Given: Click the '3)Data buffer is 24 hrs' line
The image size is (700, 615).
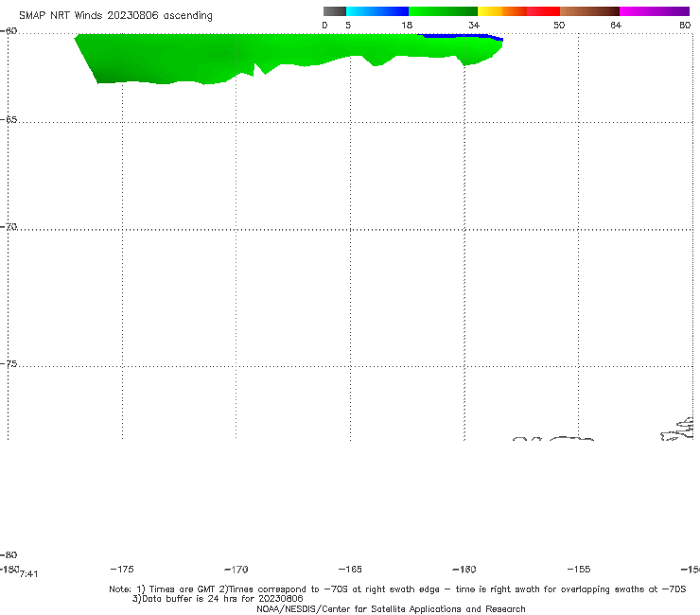Looking at the screenshot, I should pos(218,599).
